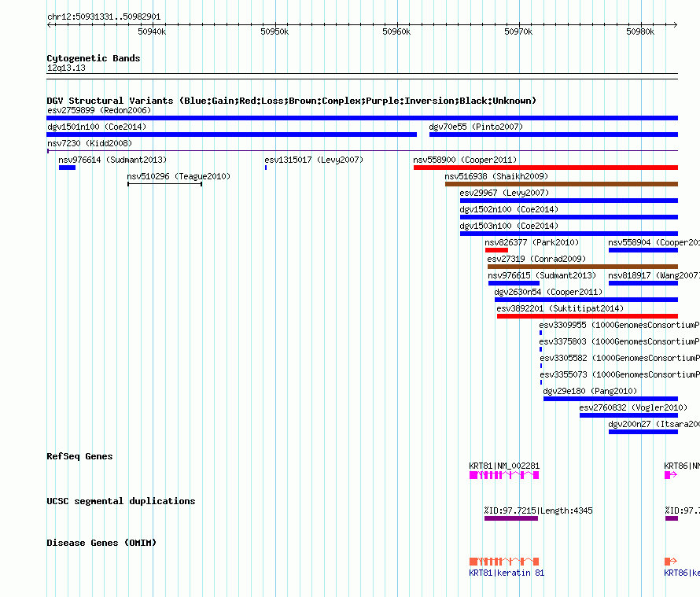Select the dgv1501n100 (Coe2014) variant label

tap(97, 127)
